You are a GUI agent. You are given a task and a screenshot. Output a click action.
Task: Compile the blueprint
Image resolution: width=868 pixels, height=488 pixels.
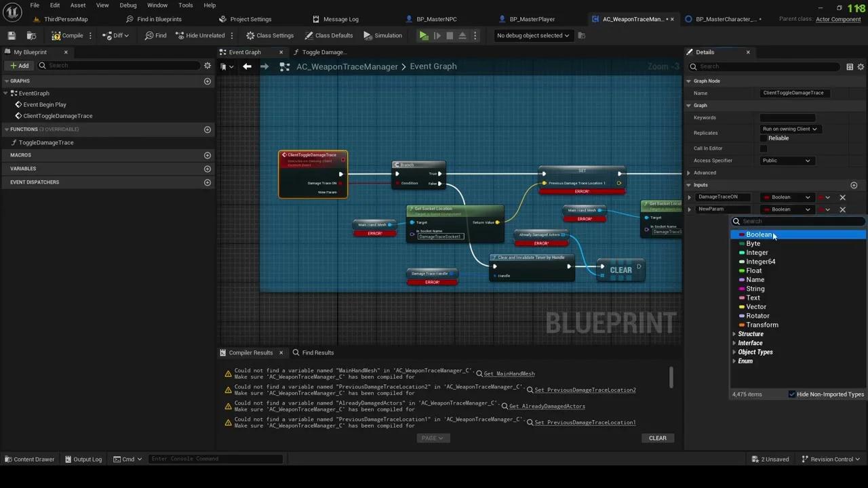(x=68, y=35)
